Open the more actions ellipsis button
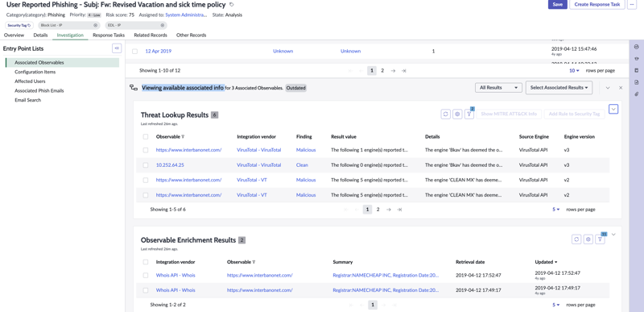Viewport: 644px width, 312px height. pyautogui.click(x=632, y=5)
